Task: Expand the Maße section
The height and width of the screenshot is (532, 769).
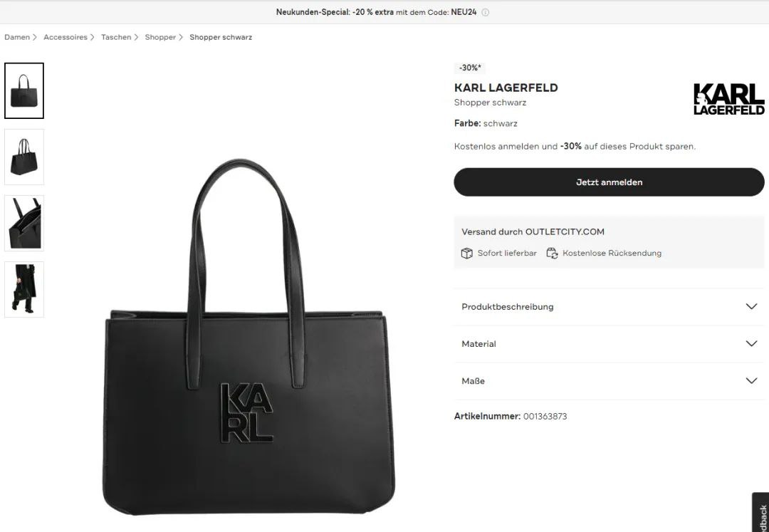Action: [x=609, y=381]
